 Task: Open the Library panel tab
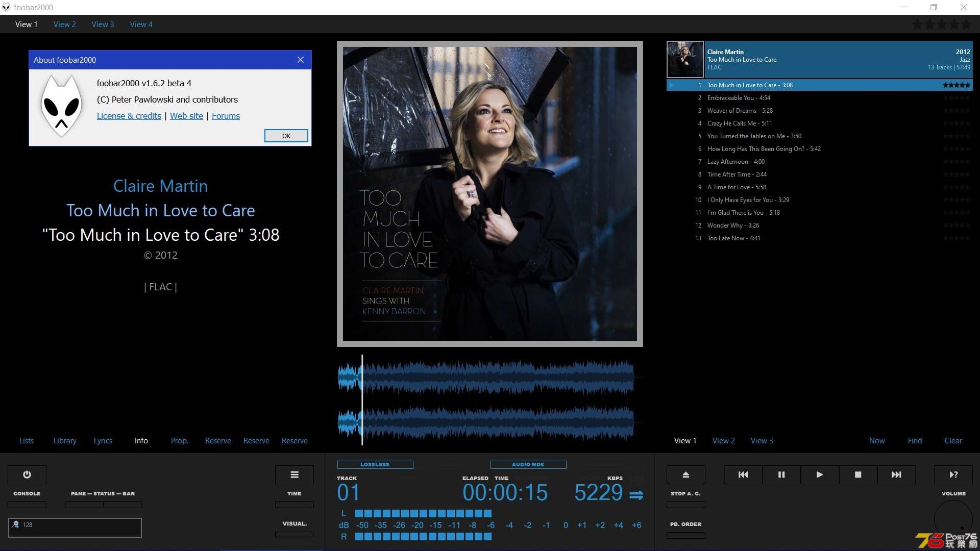pos(65,441)
